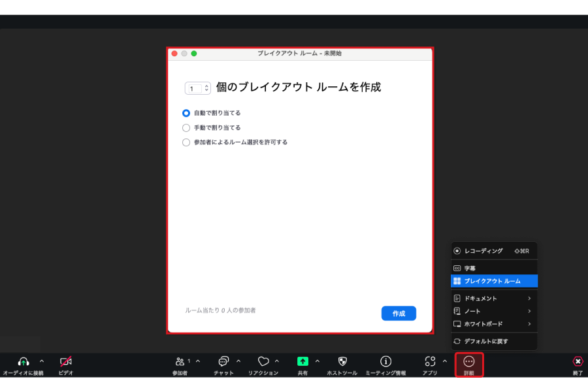Select 字幕 in the more menu
Viewport: 588px width, 392px height.
(x=470, y=269)
